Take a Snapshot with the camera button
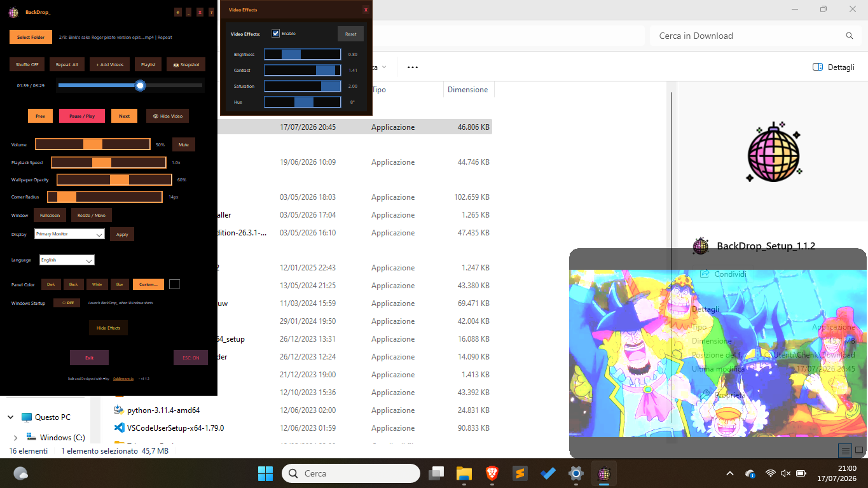 coord(186,64)
